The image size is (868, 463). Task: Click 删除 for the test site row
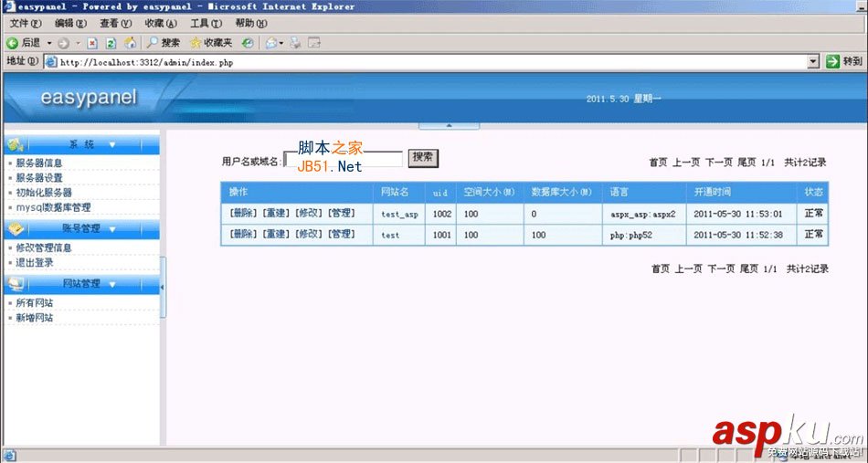click(x=243, y=235)
